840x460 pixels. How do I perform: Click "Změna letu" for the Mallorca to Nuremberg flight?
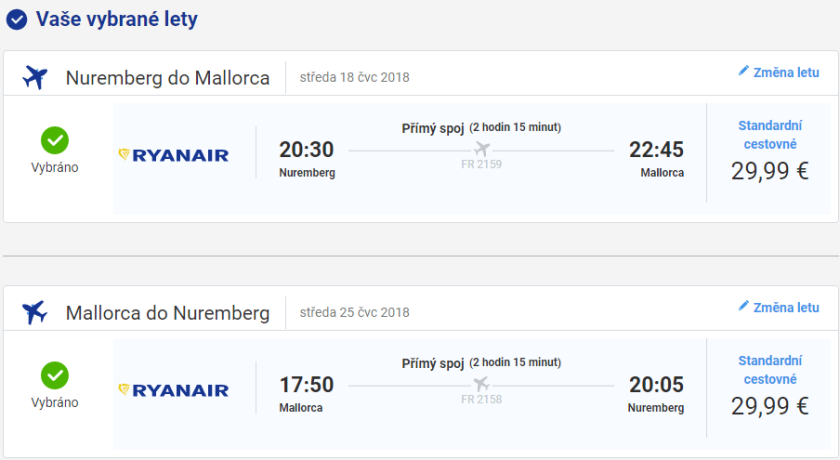(785, 307)
